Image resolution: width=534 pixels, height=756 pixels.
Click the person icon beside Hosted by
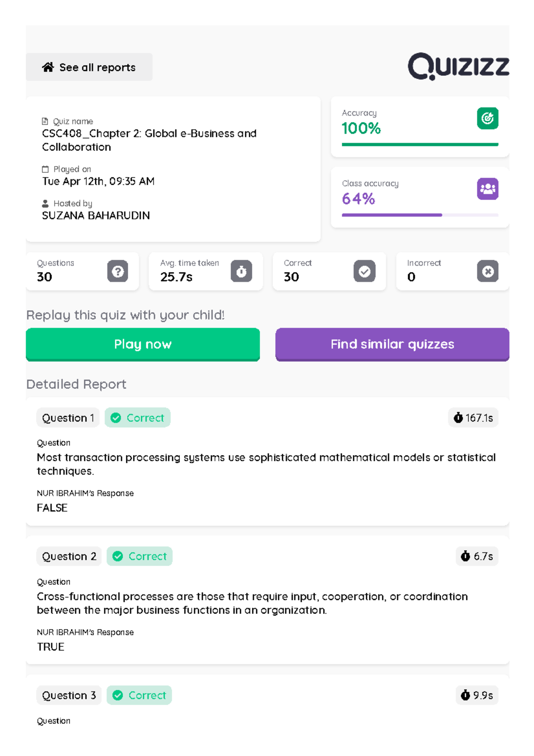point(45,203)
